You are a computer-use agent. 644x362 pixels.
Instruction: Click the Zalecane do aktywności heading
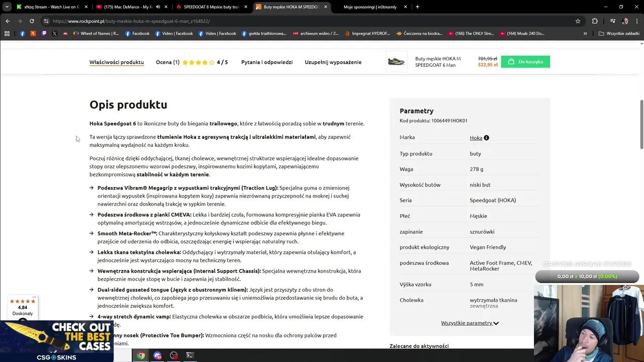tap(419, 346)
